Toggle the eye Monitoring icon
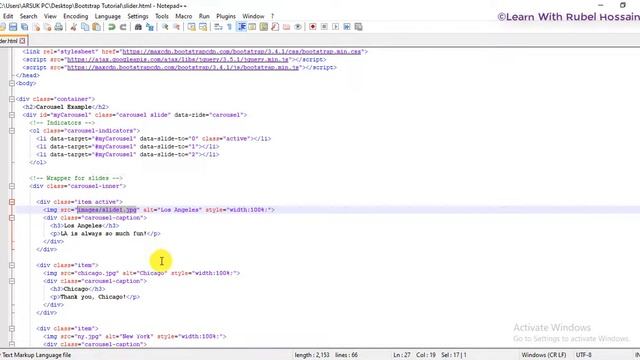 point(298,27)
